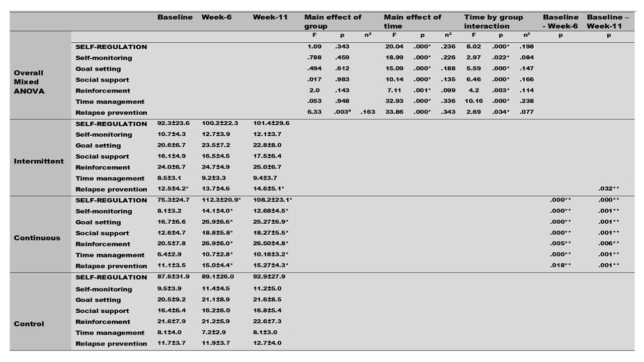Screen dimensions: 644x362
Task: Click the .018** p value cell
Action: (x=560, y=265)
